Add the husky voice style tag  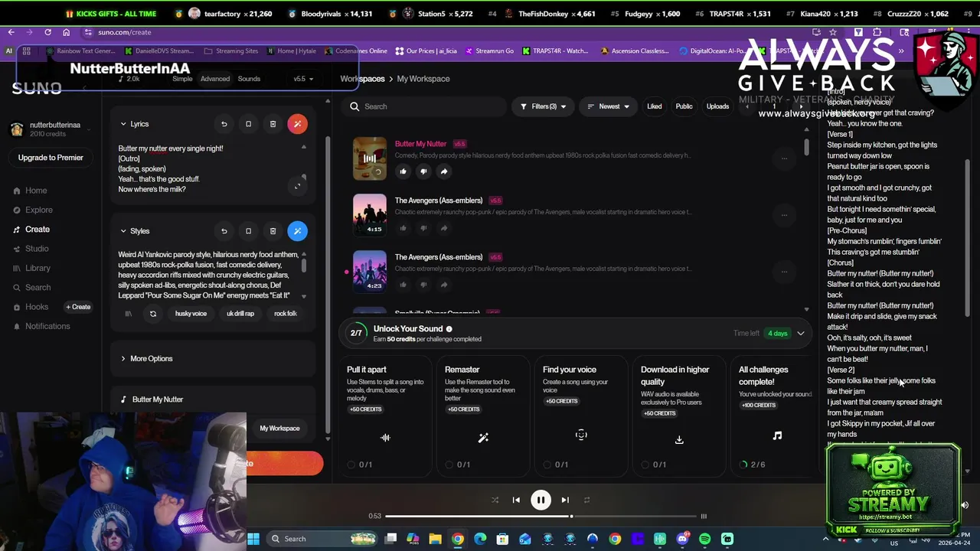click(191, 314)
